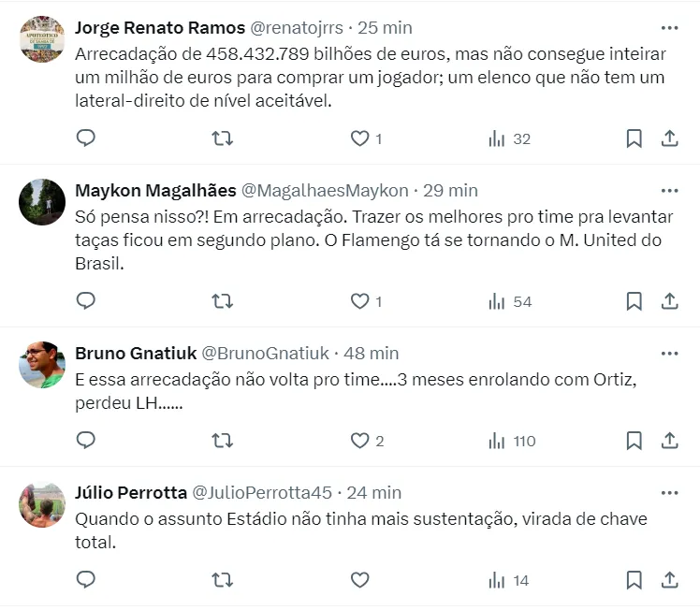Open more options on Jorge Renato Ramos's tweet
Viewport: 700px width, 610px height.
tap(669, 28)
